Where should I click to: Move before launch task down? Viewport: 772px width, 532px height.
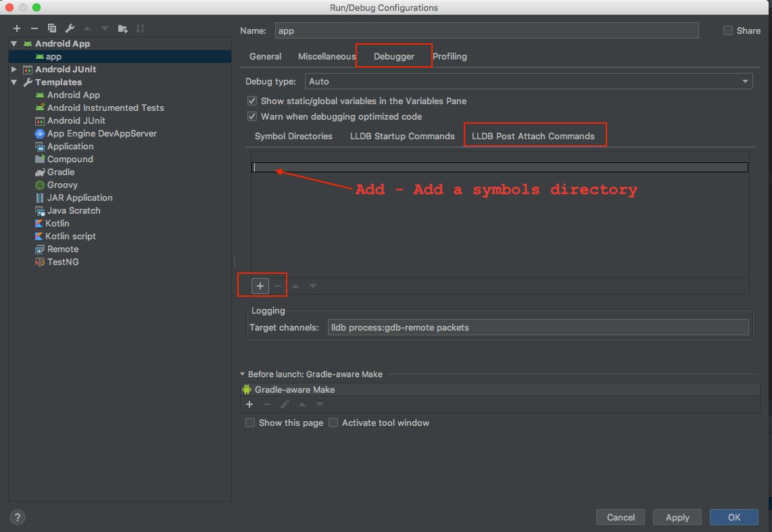pyautogui.click(x=320, y=404)
